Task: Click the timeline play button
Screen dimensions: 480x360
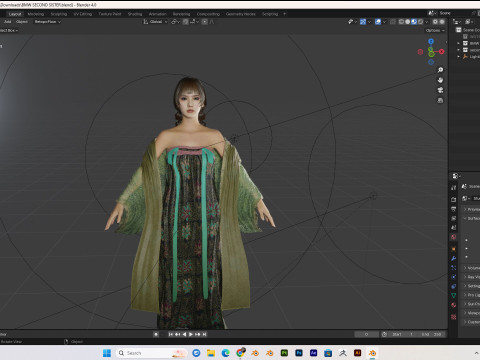Action: (191, 334)
